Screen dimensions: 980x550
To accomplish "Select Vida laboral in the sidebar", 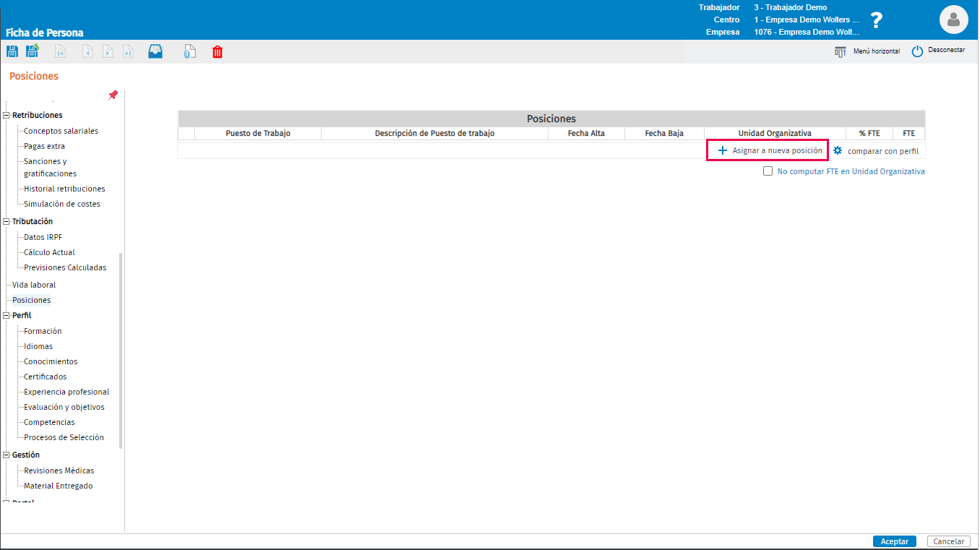I will pos(34,285).
